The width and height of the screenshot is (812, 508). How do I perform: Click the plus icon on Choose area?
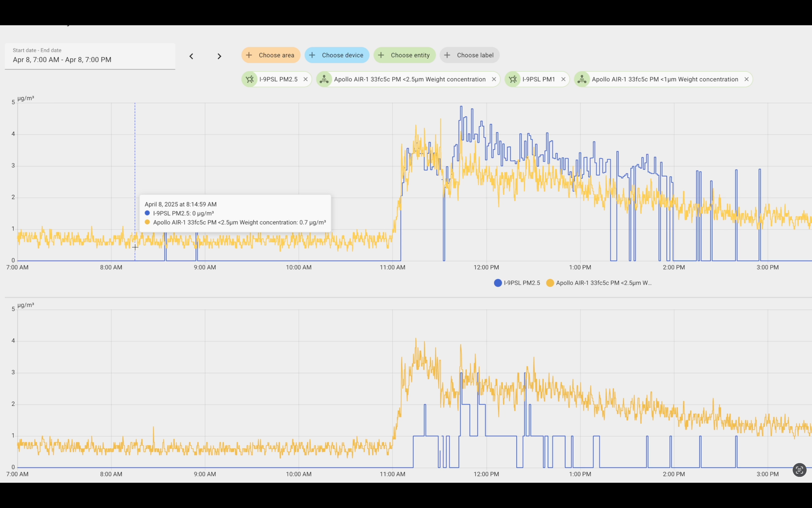[x=249, y=55]
